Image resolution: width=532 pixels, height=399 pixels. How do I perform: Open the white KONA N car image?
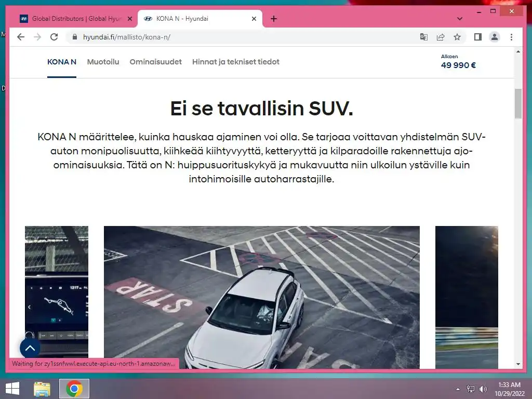click(262, 297)
